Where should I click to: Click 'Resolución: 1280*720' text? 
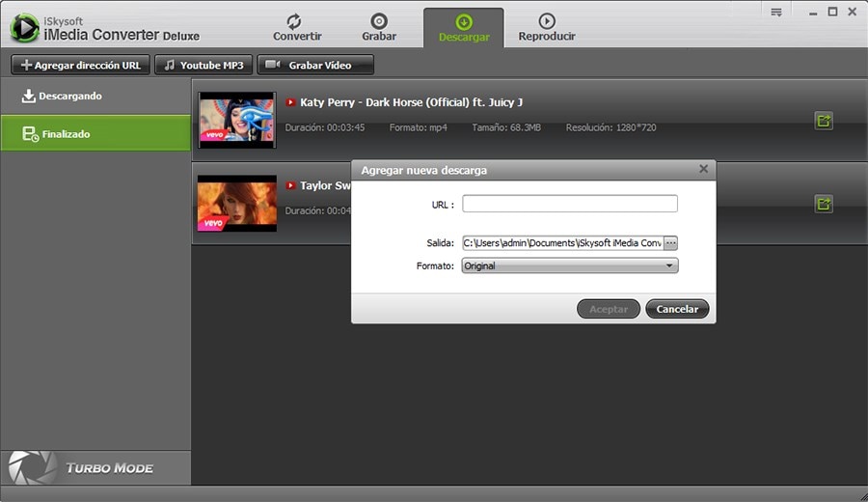coord(610,127)
